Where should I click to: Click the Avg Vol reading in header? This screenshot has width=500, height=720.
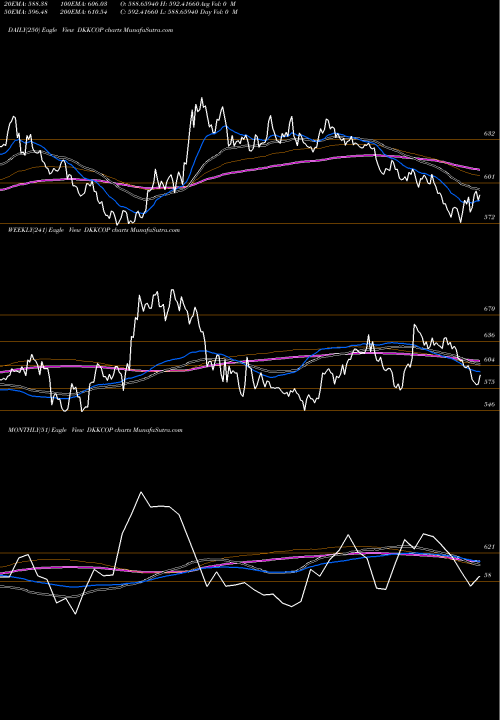pos(219,4)
